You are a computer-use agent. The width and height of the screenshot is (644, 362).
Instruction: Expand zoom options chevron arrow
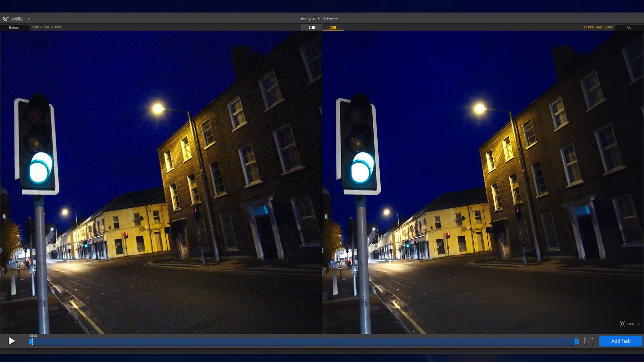click(x=639, y=324)
